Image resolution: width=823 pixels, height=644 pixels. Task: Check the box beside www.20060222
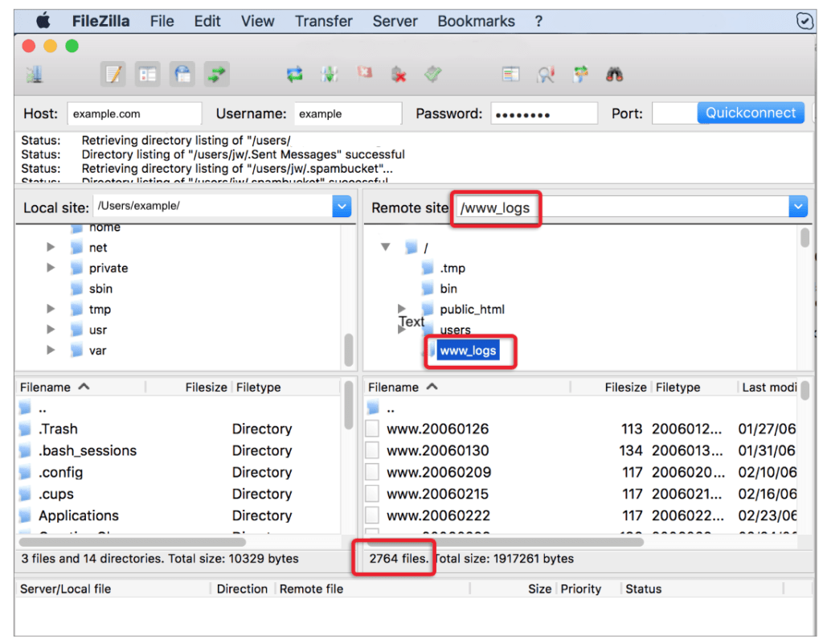tap(372, 515)
